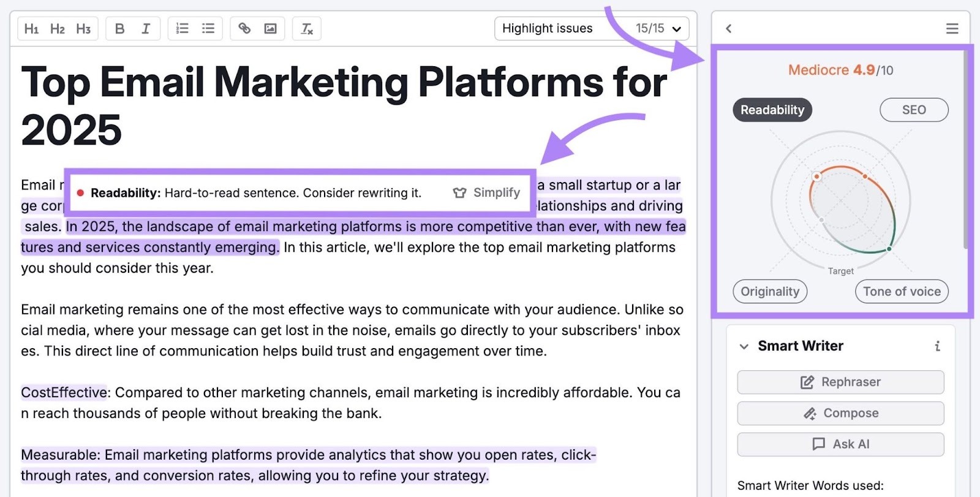980x497 pixels.
Task: Clear text formatting
Action: coord(307,29)
